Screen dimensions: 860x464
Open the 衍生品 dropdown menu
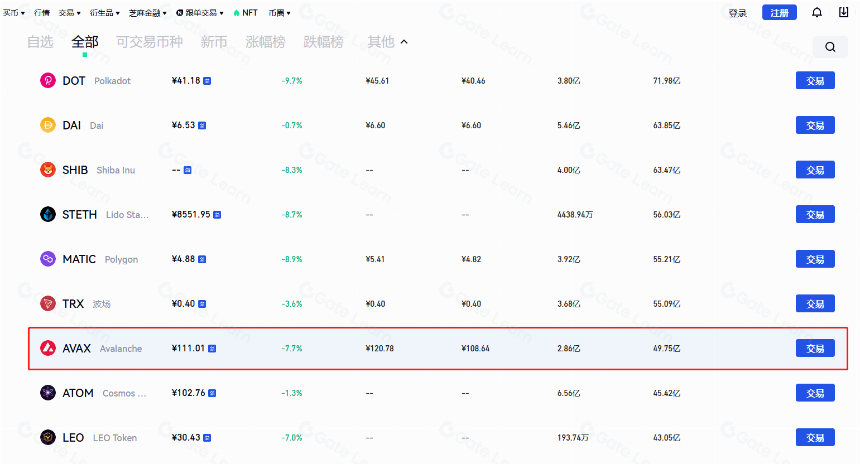(104, 13)
